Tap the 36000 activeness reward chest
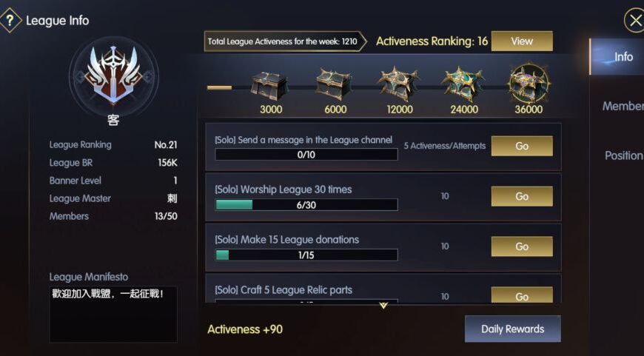This screenshot has height=356, width=644. tap(529, 84)
